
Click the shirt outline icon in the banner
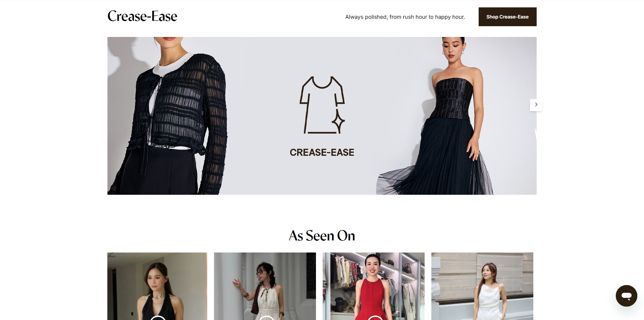coord(322,105)
